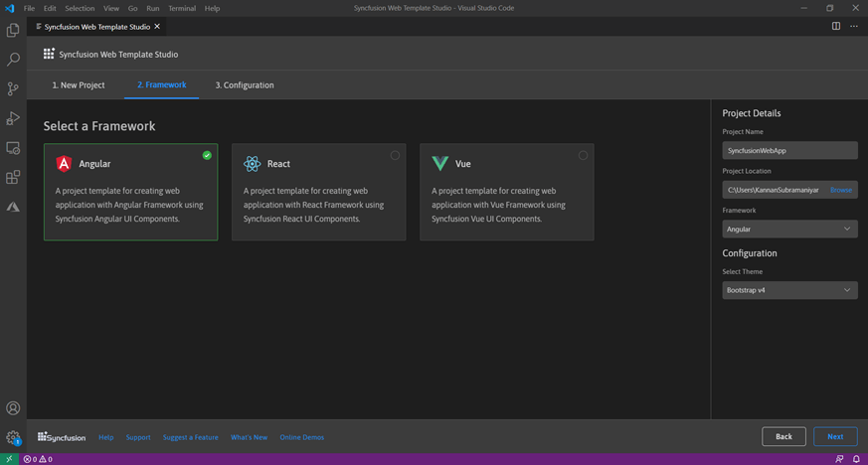Click the Manage gear icon

click(x=13, y=437)
